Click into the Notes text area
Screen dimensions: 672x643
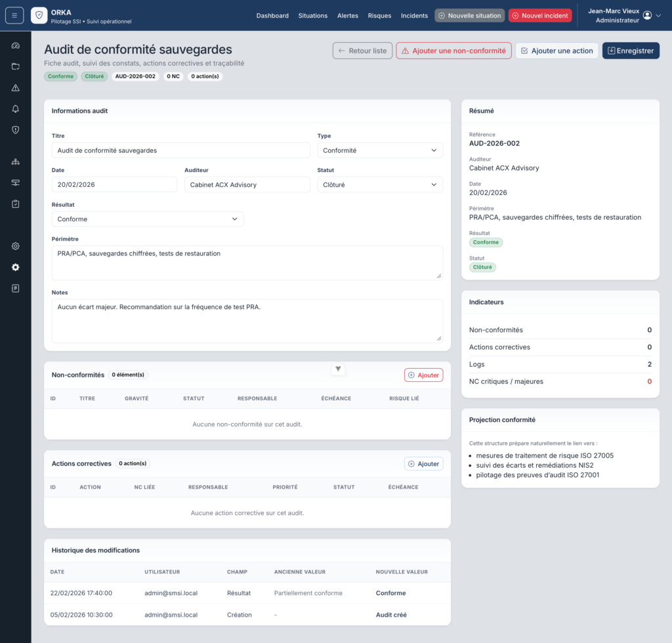pos(247,321)
